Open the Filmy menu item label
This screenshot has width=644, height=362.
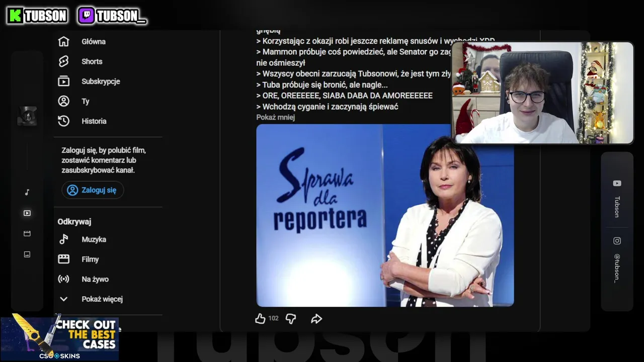pyautogui.click(x=90, y=259)
